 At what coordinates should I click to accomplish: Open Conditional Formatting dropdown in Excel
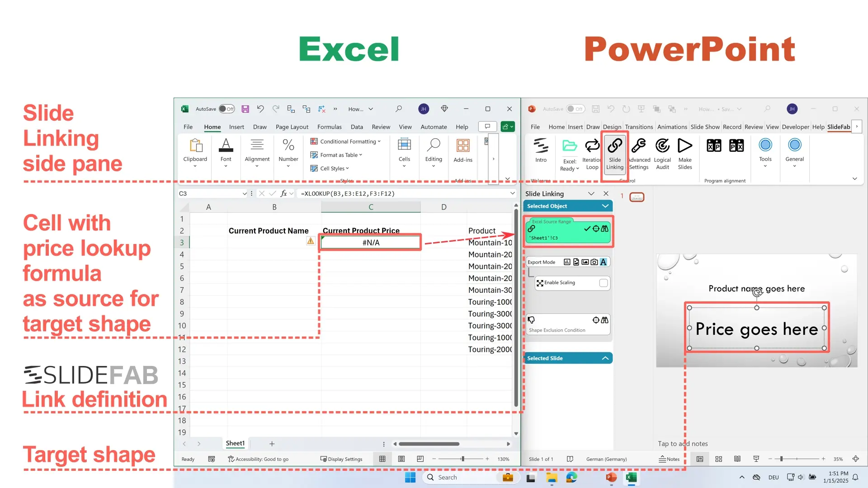coord(345,141)
